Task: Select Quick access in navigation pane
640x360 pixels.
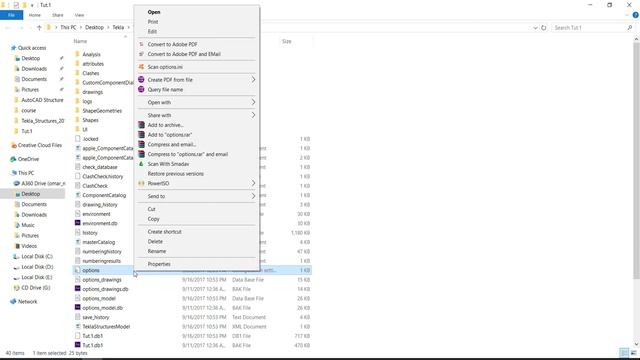Action: point(32,48)
